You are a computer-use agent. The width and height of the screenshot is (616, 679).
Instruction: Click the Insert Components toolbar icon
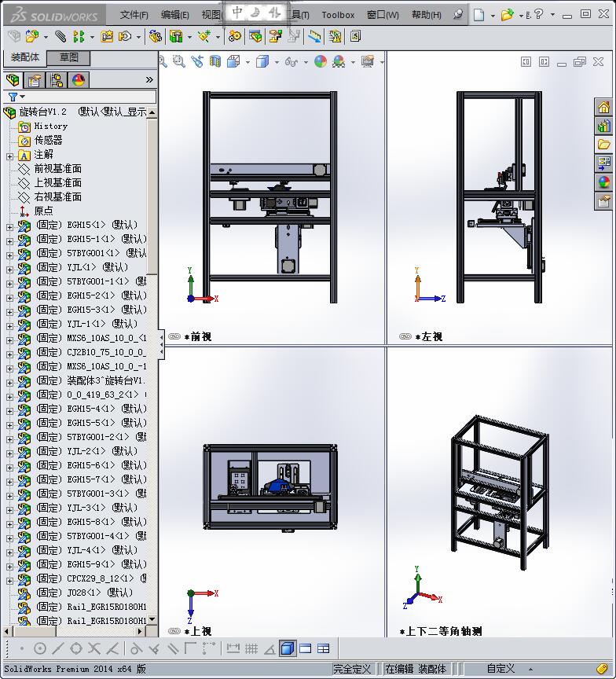point(31,37)
